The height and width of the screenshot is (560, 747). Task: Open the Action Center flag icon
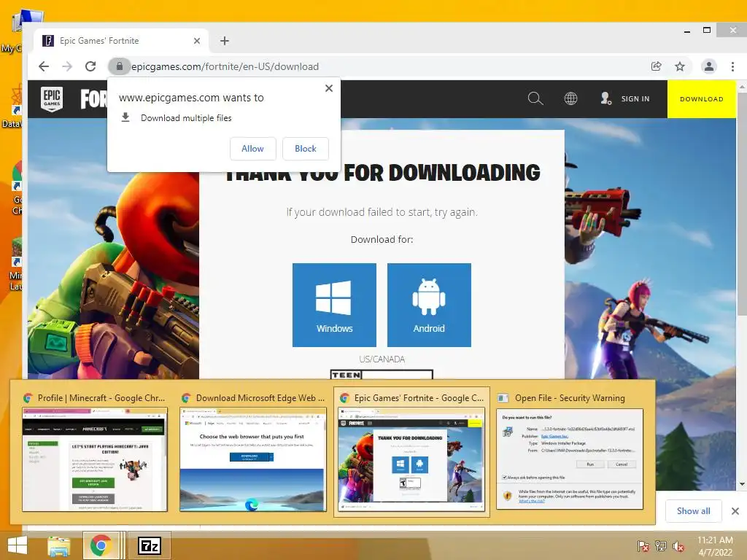point(643,546)
